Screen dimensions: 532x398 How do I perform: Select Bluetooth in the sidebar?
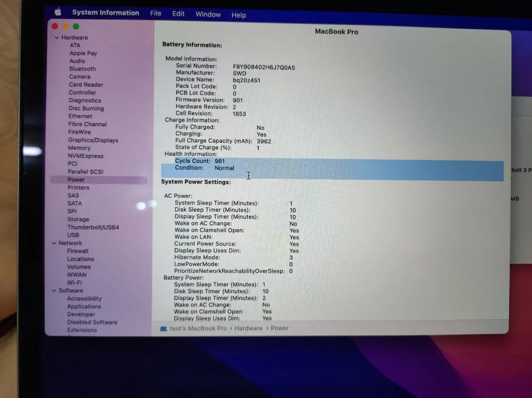(83, 69)
